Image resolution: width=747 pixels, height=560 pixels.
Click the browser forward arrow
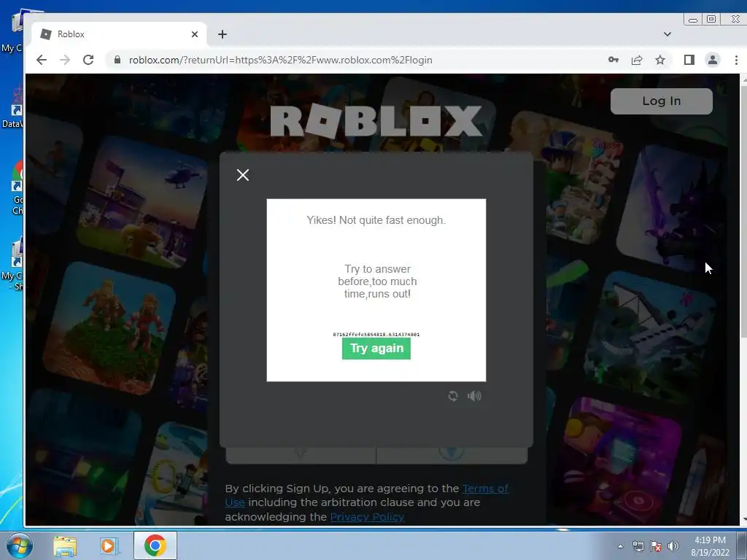(65, 60)
